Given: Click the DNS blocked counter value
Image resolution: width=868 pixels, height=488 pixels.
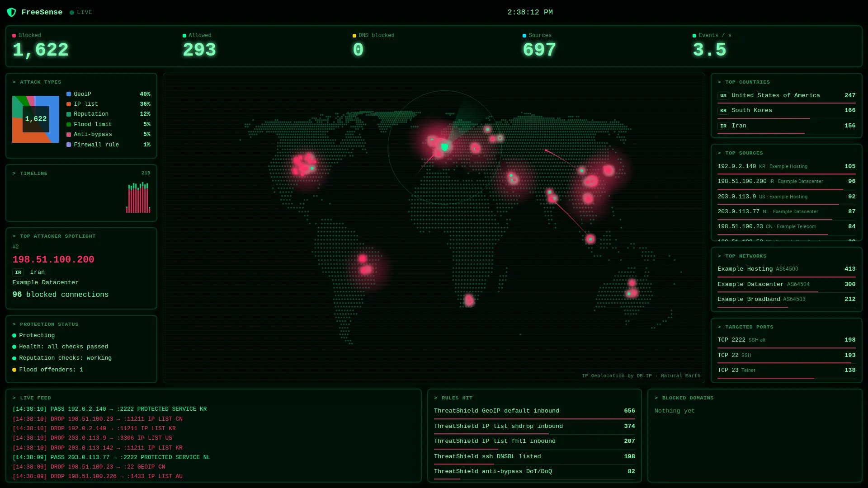Looking at the screenshot, I should click(358, 50).
